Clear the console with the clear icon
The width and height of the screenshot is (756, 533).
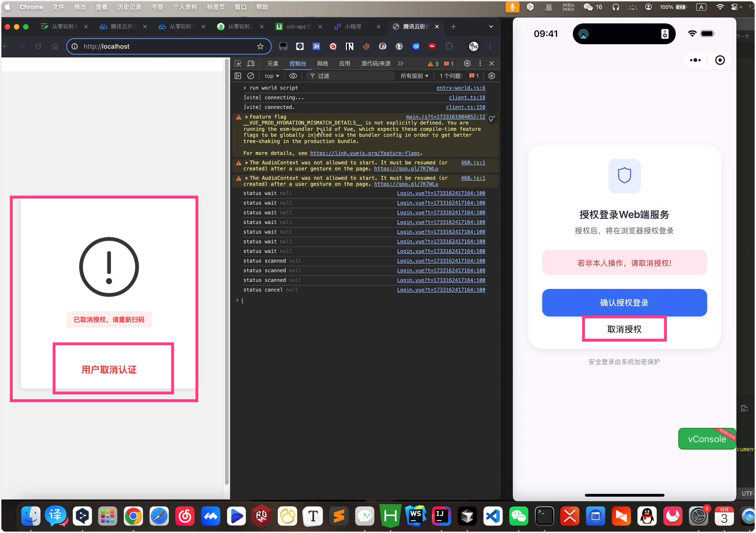(x=251, y=76)
